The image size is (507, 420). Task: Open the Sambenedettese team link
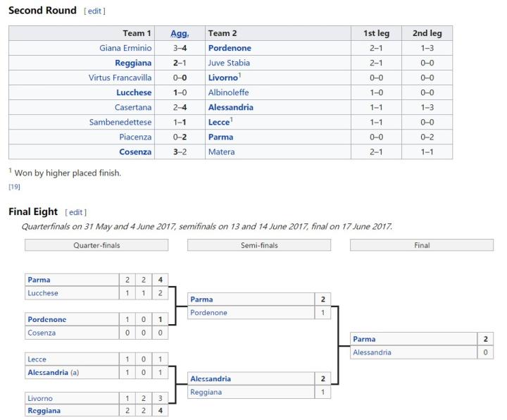[x=120, y=122]
